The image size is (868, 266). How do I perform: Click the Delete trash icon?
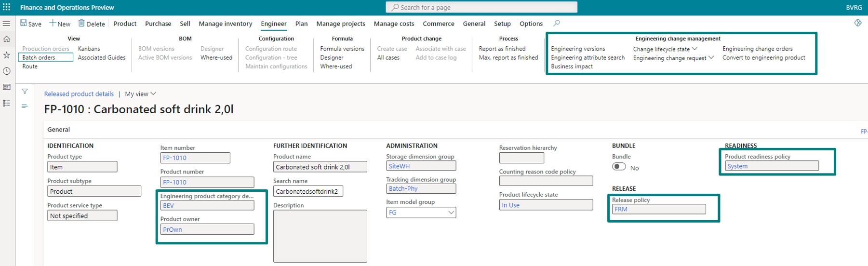(81, 23)
